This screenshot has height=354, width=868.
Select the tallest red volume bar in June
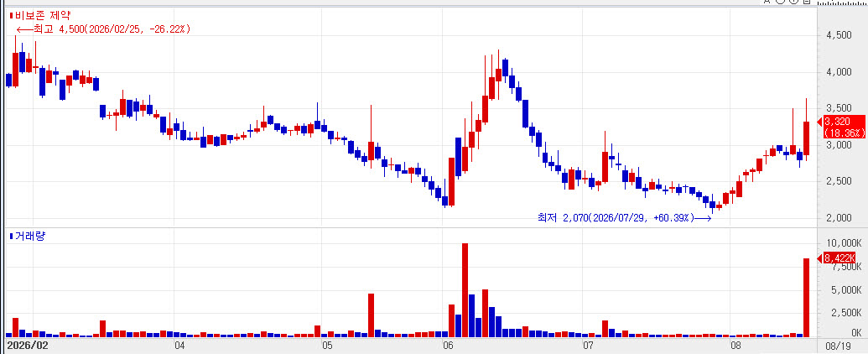[x=465, y=290]
